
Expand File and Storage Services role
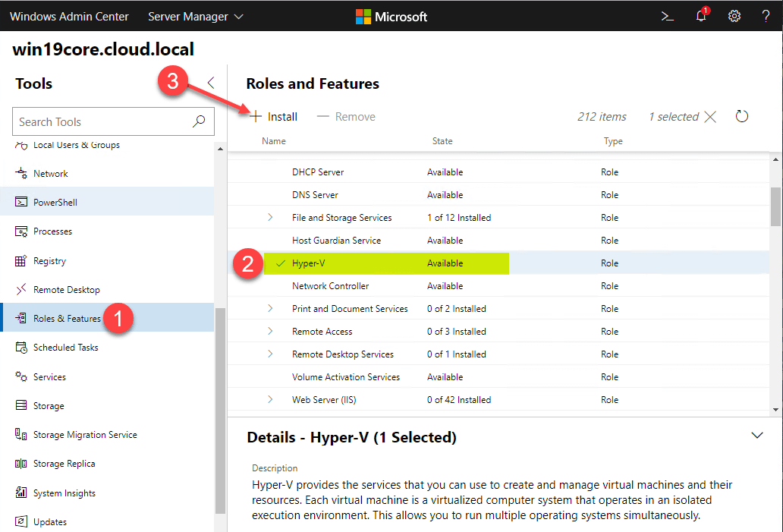[270, 217]
